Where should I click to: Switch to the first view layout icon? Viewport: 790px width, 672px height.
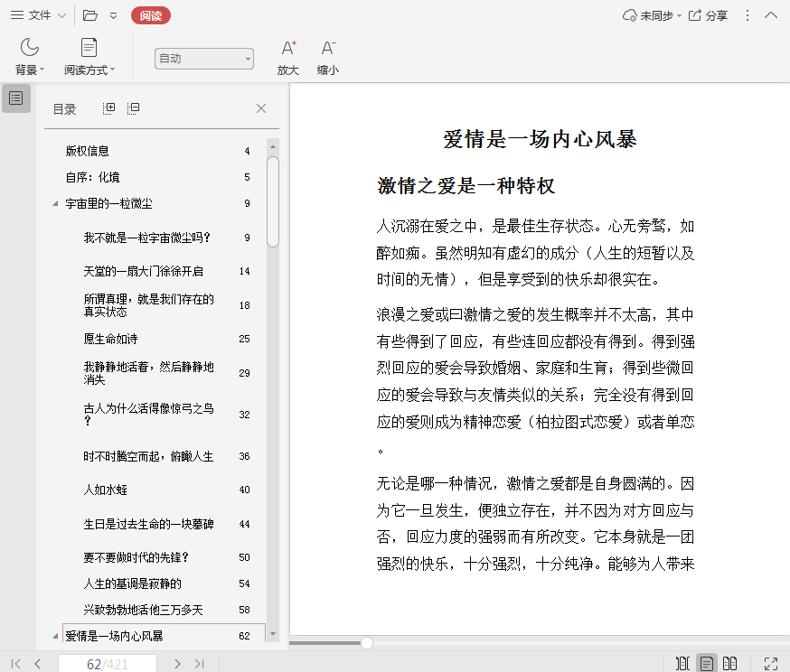click(x=682, y=664)
